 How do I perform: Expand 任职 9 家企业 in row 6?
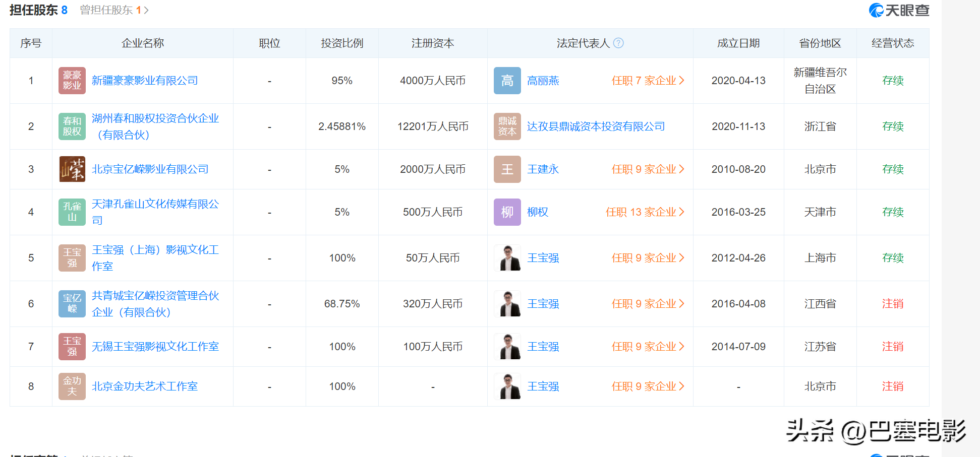648,304
